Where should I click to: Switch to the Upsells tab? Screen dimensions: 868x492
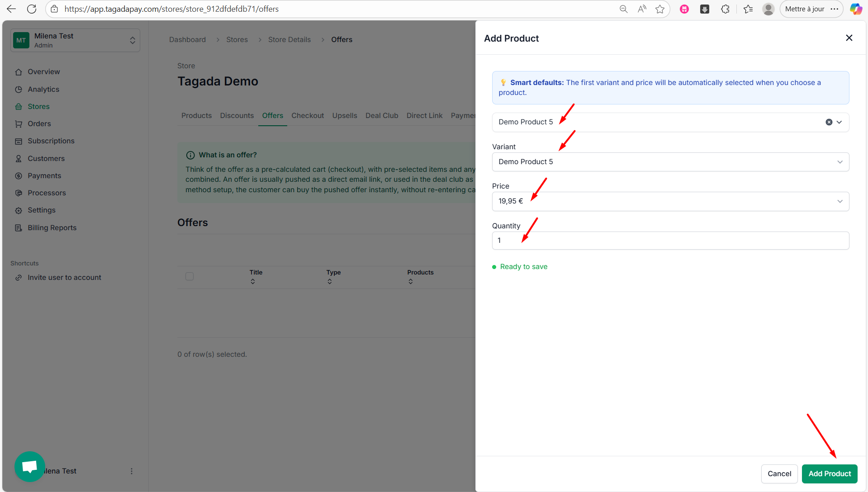pos(345,116)
